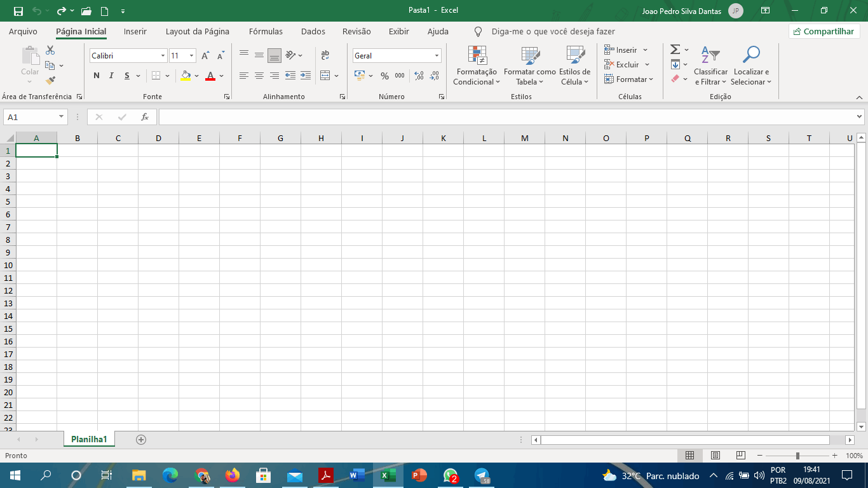This screenshot has width=868, height=488.
Task: Open Formatação Condicional menu
Action: click(x=477, y=65)
